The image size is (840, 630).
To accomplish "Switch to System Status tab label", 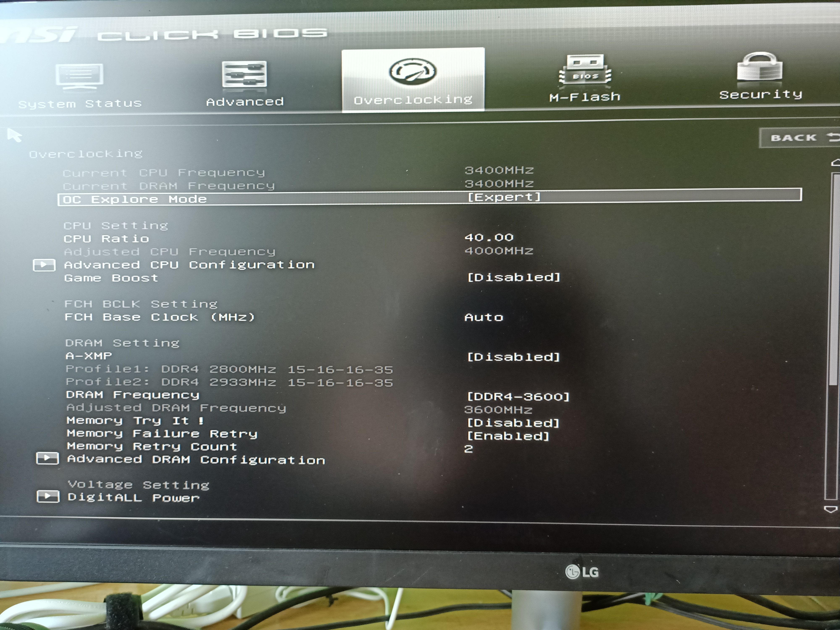I will [x=80, y=103].
